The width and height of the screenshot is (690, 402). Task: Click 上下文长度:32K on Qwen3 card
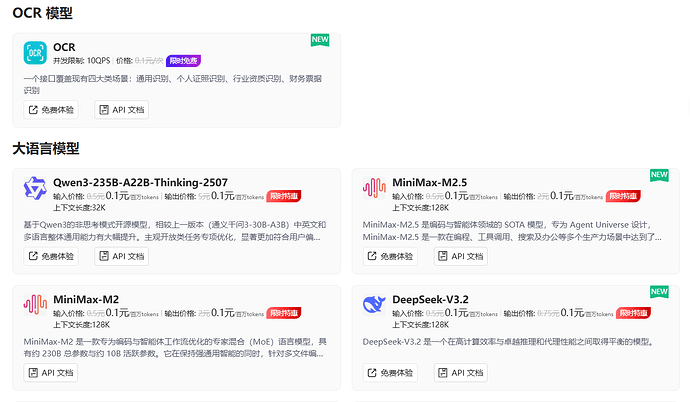pyautogui.click(x=79, y=208)
